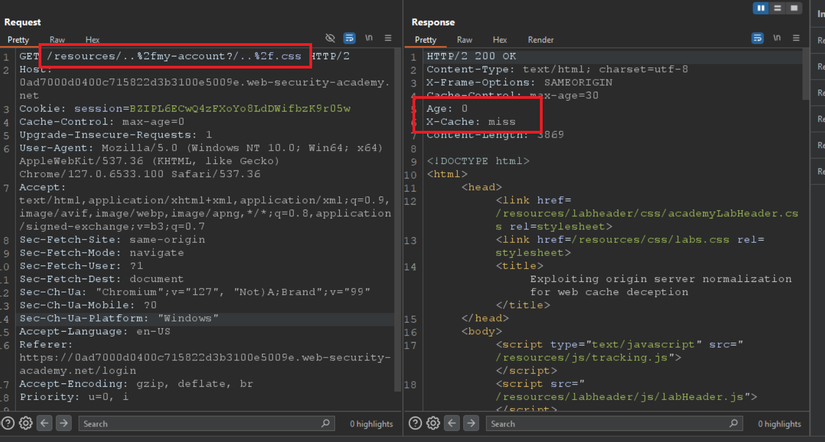This screenshot has width=825, height=442.
Task: Focus the Response search field
Action: [614, 423]
